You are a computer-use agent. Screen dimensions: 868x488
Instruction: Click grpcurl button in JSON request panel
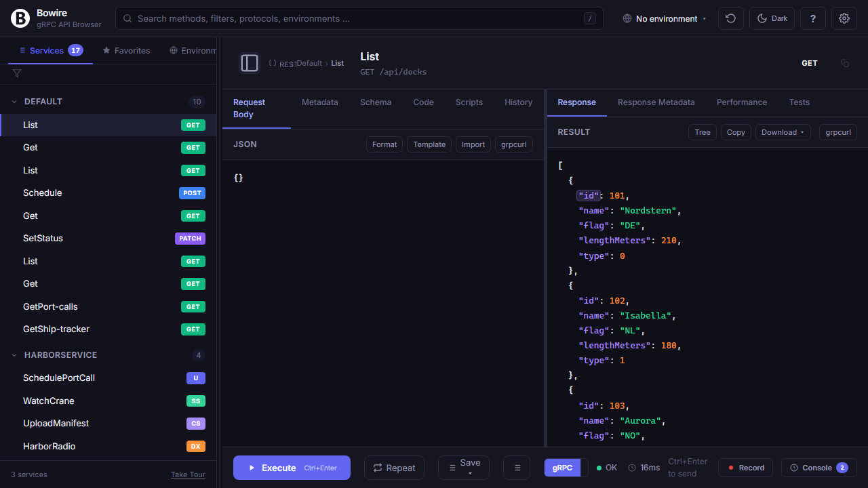tap(514, 144)
